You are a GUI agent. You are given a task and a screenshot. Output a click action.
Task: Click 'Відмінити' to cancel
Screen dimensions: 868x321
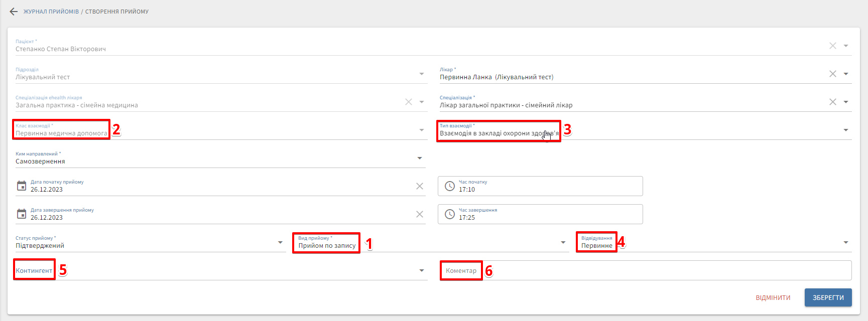773,298
